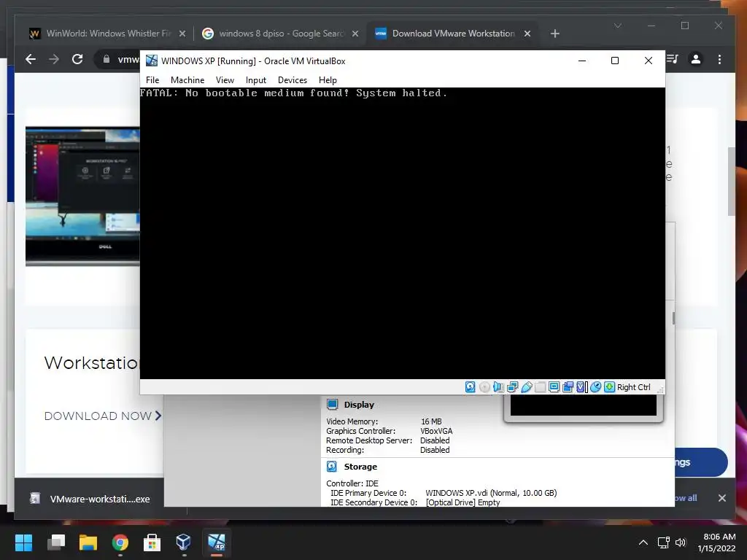This screenshot has height=560, width=747.
Task: Open VirtualBox Manager cube icon on taskbar
Action: [x=183, y=542]
